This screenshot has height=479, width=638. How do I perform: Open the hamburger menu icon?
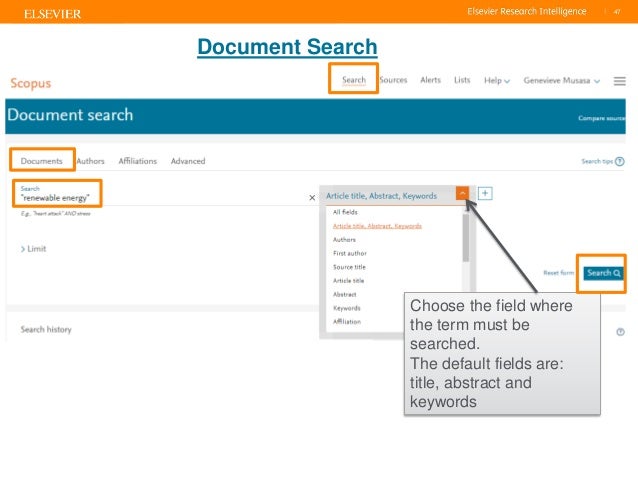[619, 81]
